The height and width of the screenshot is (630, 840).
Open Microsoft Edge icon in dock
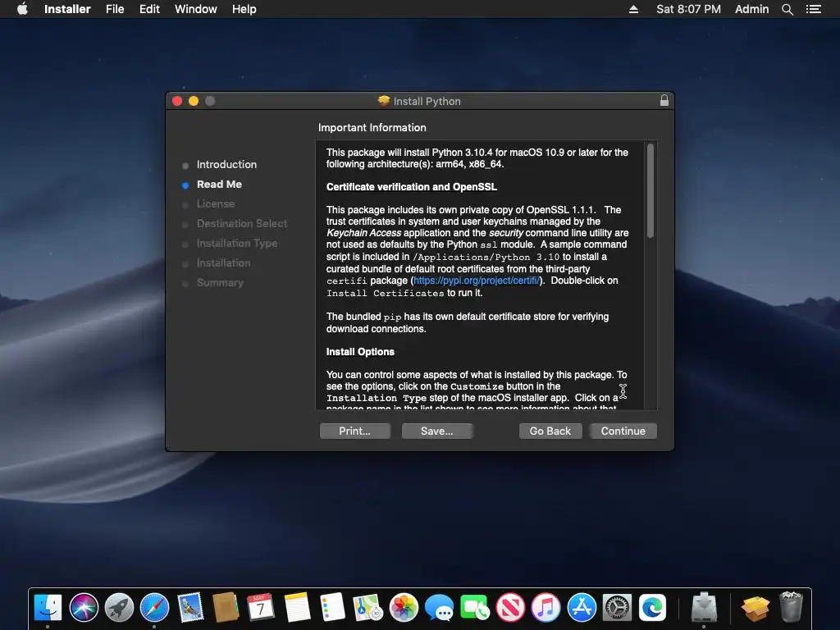(x=652, y=608)
